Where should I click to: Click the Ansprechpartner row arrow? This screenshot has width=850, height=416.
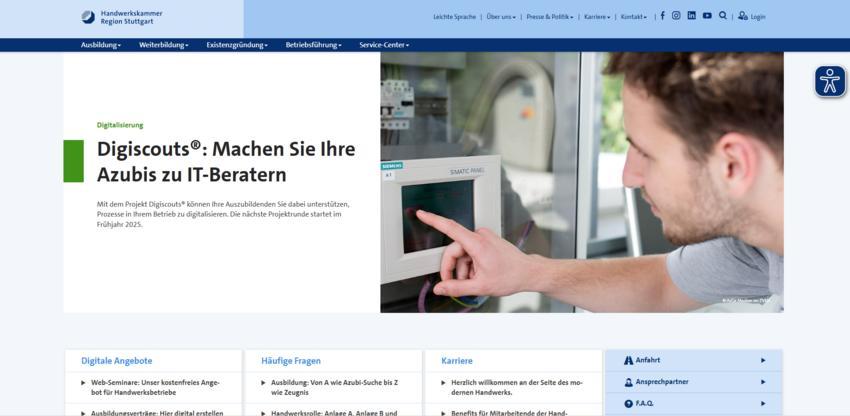763,382
